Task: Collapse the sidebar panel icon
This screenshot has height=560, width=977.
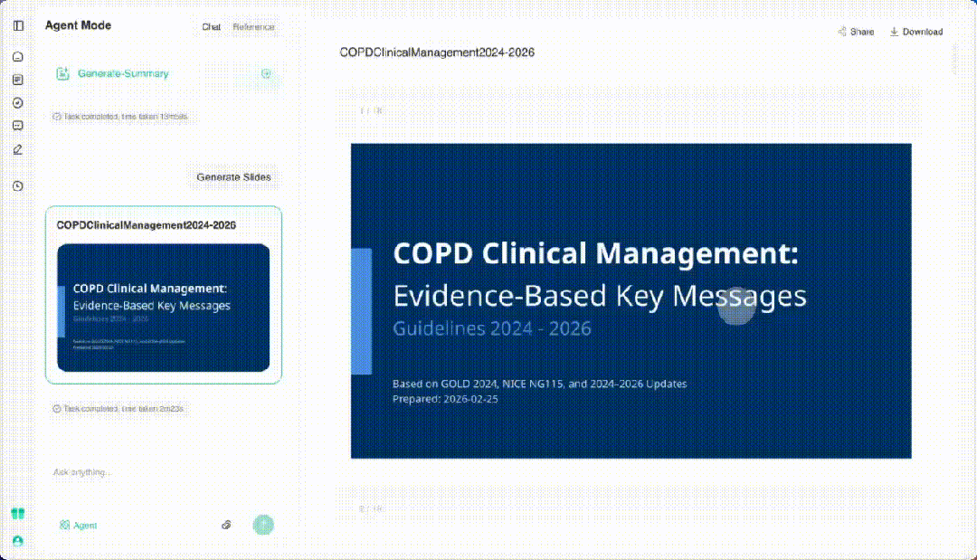Action: tap(18, 25)
